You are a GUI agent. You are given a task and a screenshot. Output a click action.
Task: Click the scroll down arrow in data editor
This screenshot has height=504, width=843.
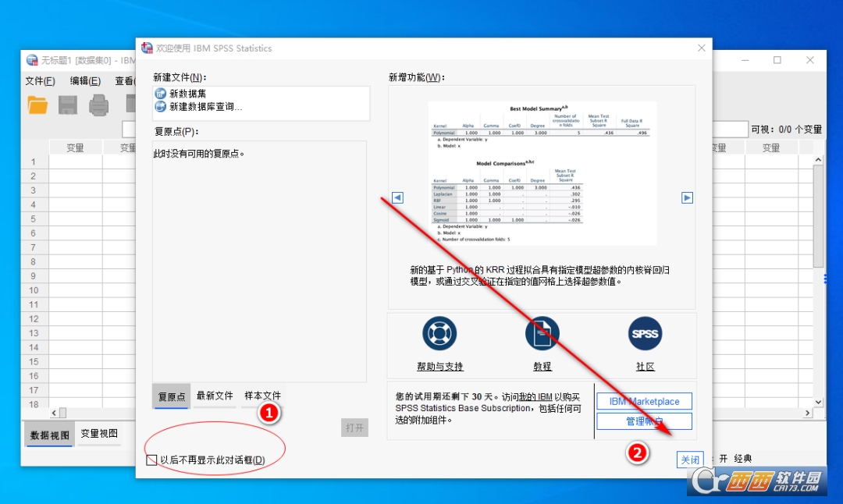(818, 402)
